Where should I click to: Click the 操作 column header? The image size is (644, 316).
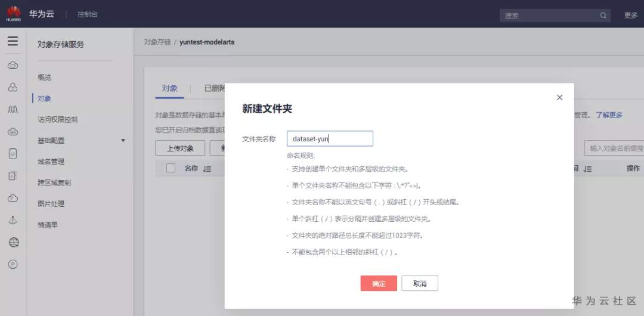point(633,168)
